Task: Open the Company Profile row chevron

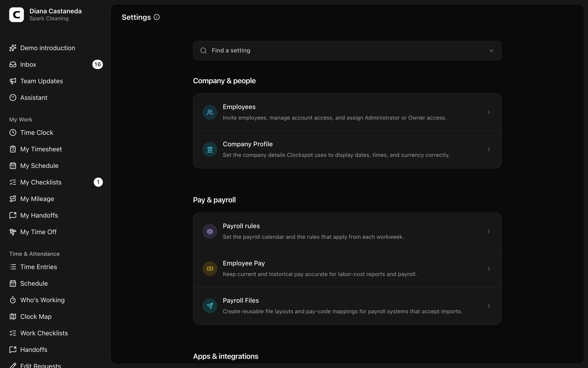Action: (489, 149)
